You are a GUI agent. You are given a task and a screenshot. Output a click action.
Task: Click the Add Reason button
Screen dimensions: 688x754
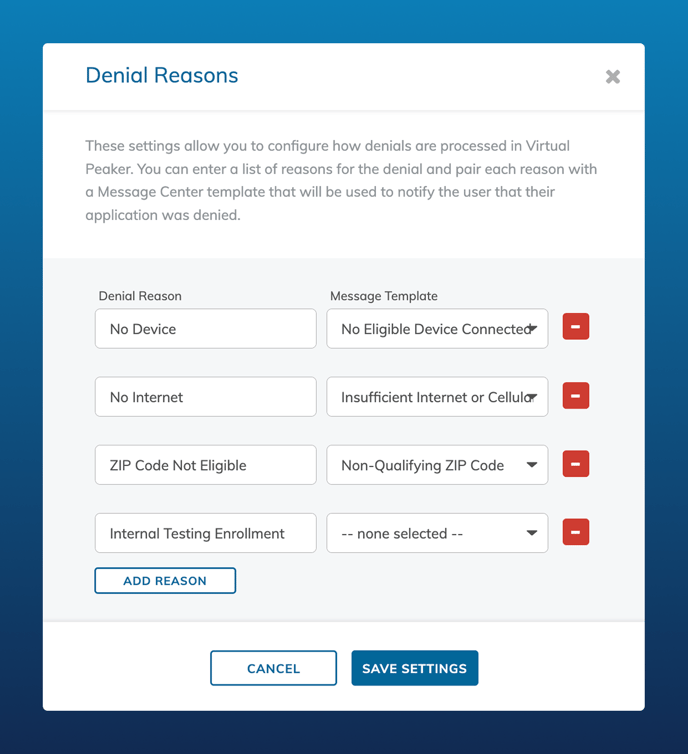coord(165,580)
